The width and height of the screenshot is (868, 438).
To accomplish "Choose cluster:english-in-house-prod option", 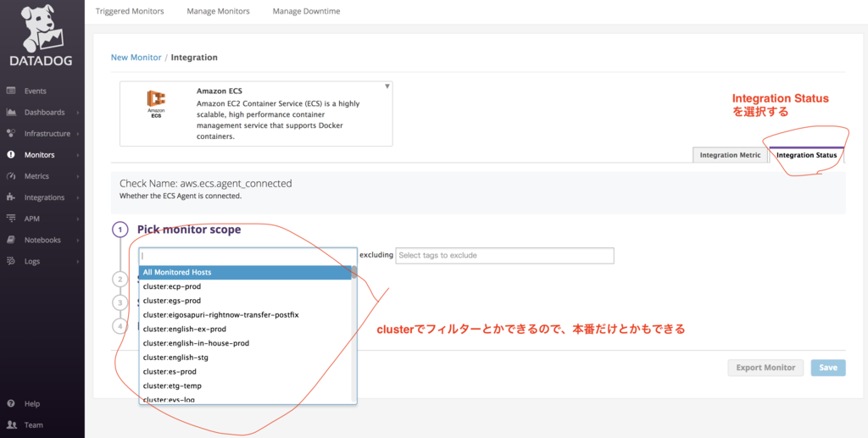I will coord(245,343).
